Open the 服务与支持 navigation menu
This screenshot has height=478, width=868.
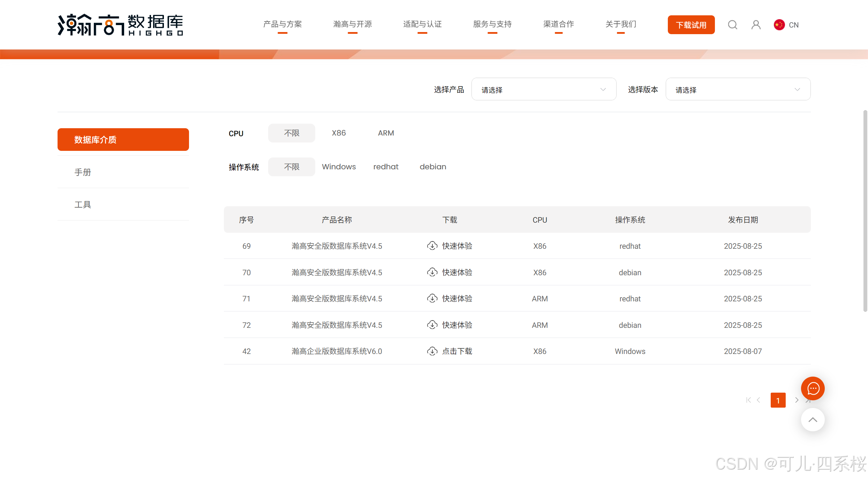pyautogui.click(x=492, y=24)
